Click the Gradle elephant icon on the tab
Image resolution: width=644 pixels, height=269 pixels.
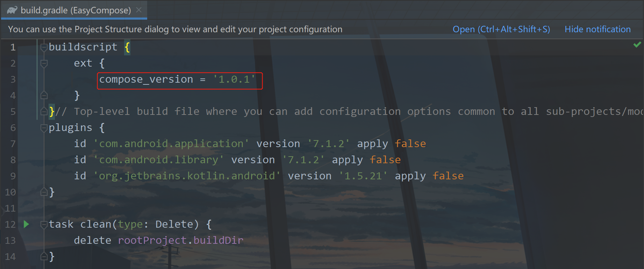pyautogui.click(x=12, y=10)
